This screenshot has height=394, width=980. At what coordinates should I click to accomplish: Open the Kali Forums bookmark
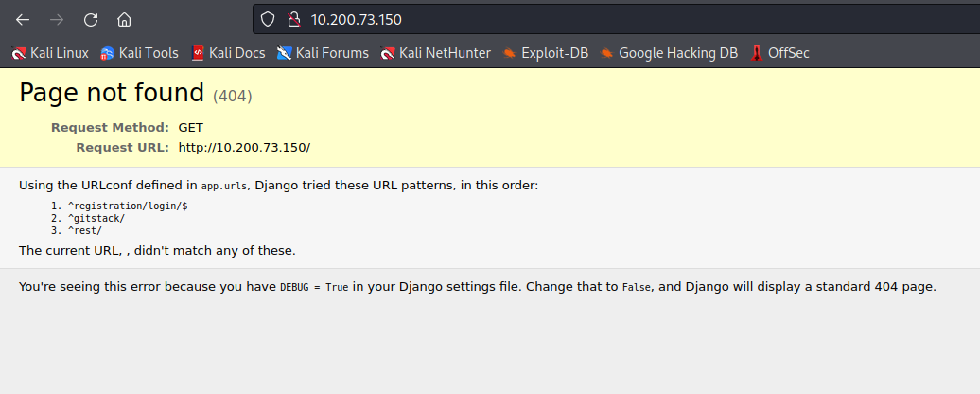coord(323,53)
